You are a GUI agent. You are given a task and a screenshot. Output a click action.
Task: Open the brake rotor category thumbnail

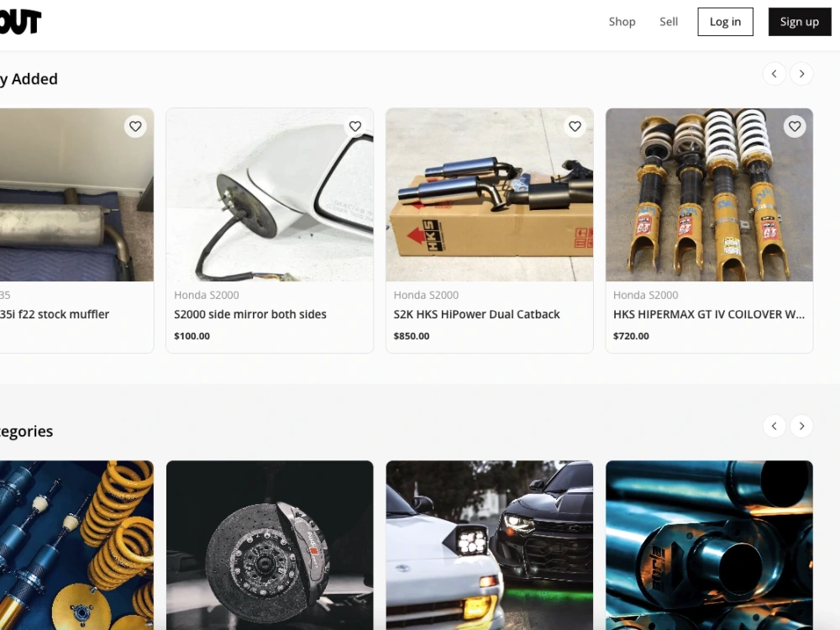coord(269,545)
